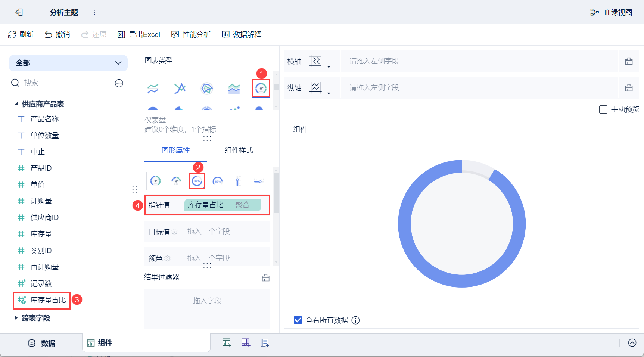644x357 pixels.
Task: Switch to the 组件样式 tab
Action: 239,150
